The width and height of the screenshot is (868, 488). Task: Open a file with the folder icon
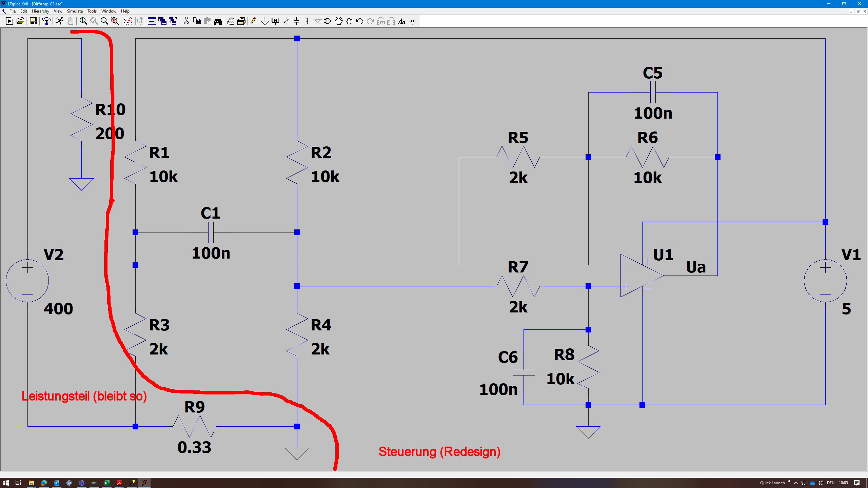click(x=20, y=21)
